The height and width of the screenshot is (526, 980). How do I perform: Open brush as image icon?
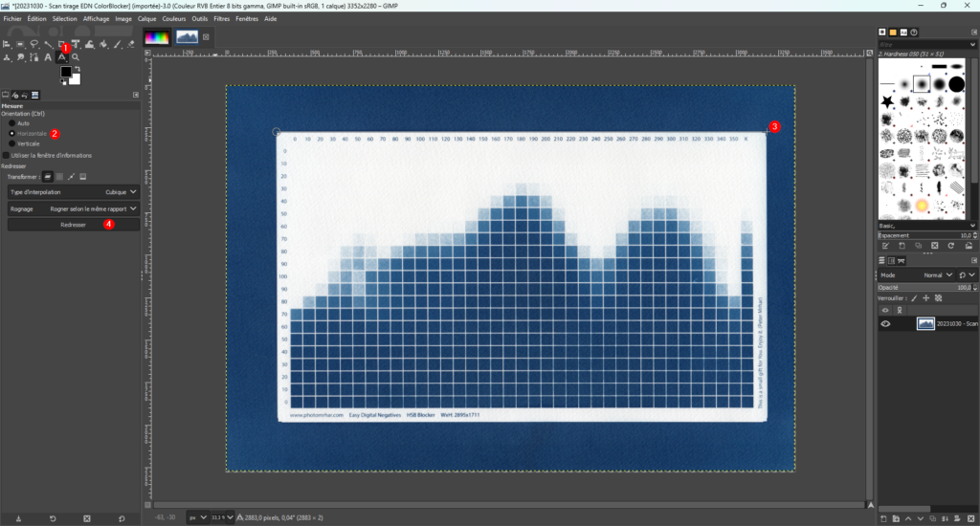969,246
